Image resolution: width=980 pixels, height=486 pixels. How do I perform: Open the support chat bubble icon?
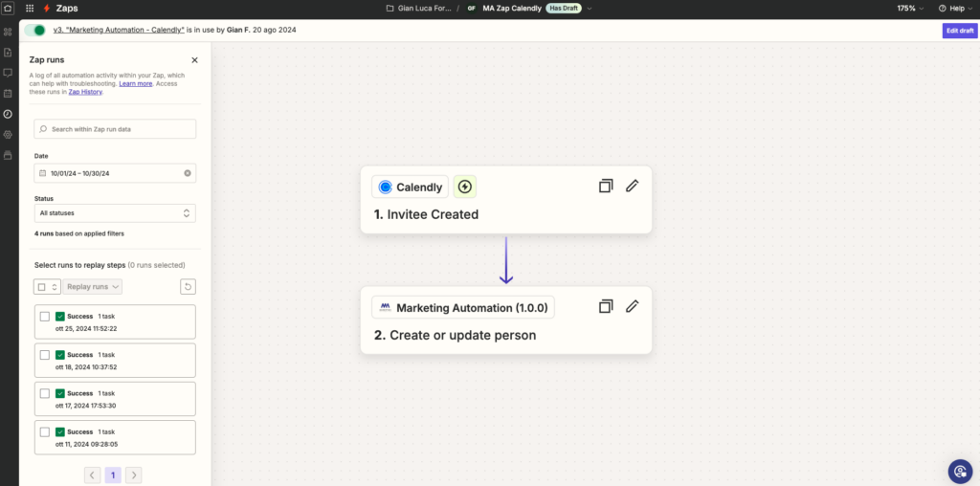click(960, 471)
